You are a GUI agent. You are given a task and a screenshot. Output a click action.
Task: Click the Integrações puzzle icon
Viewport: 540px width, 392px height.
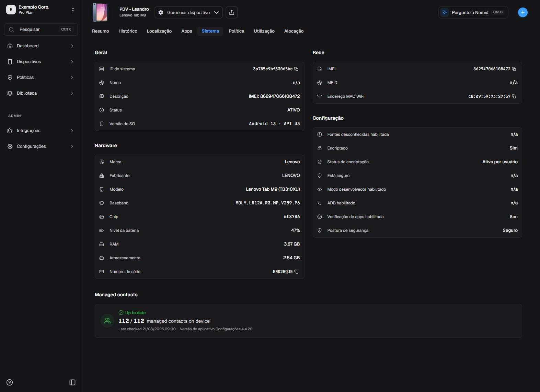(x=10, y=131)
